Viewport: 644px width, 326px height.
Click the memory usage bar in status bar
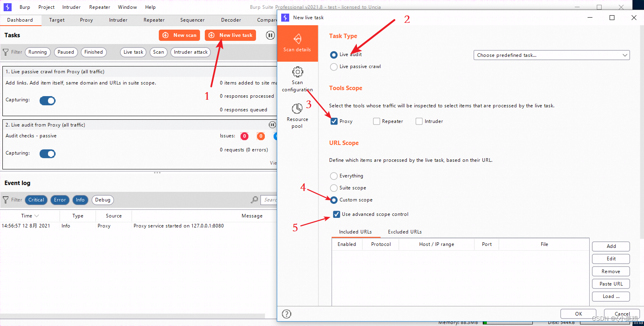pyautogui.click(x=508, y=322)
